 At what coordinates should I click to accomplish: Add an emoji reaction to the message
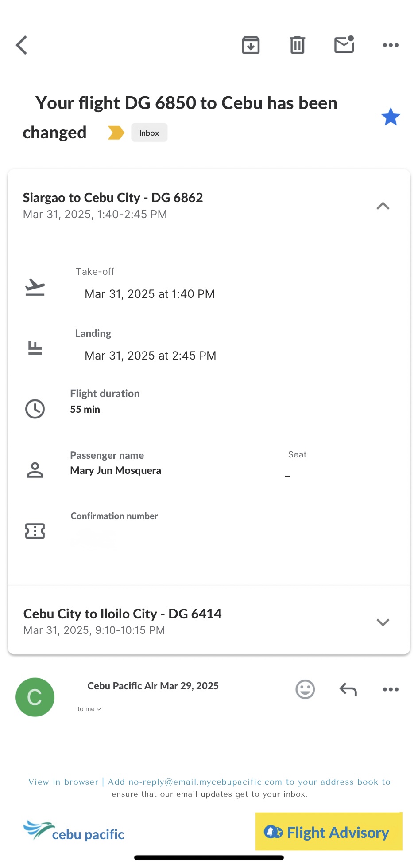305,689
